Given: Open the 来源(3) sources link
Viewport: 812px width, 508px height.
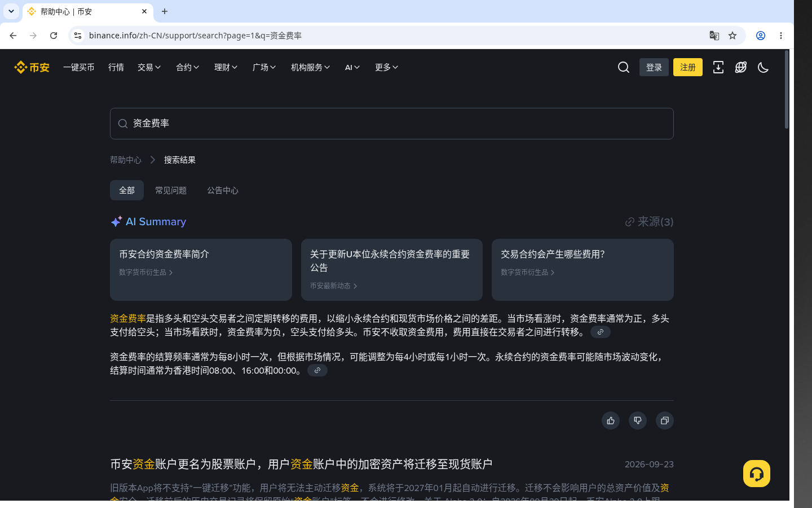Looking at the screenshot, I should click(x=649, y=222).
